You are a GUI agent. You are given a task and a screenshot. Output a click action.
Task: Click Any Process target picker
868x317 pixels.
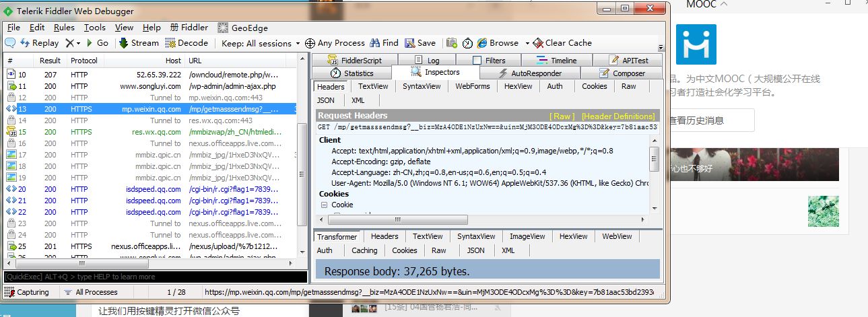click(335, 43)
